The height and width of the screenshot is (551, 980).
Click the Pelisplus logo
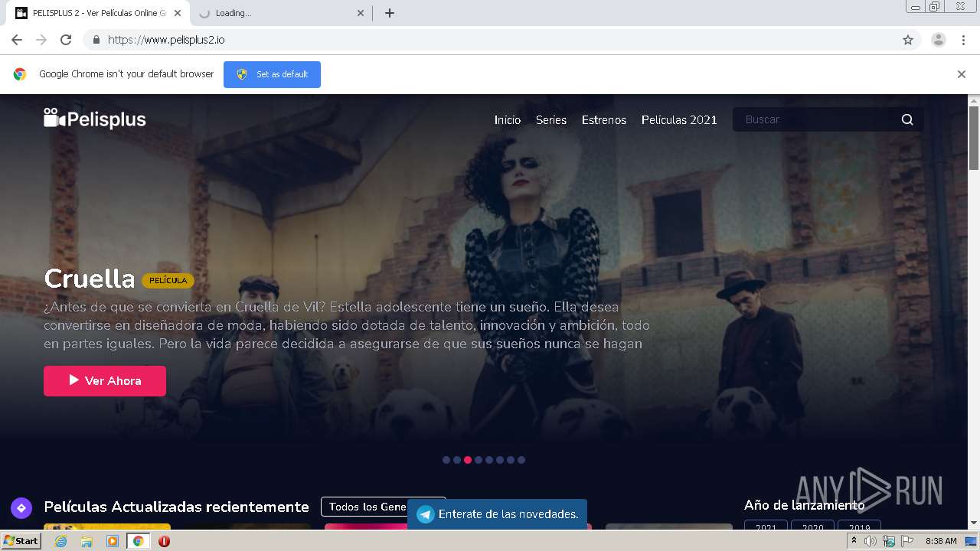pos(95,119)
